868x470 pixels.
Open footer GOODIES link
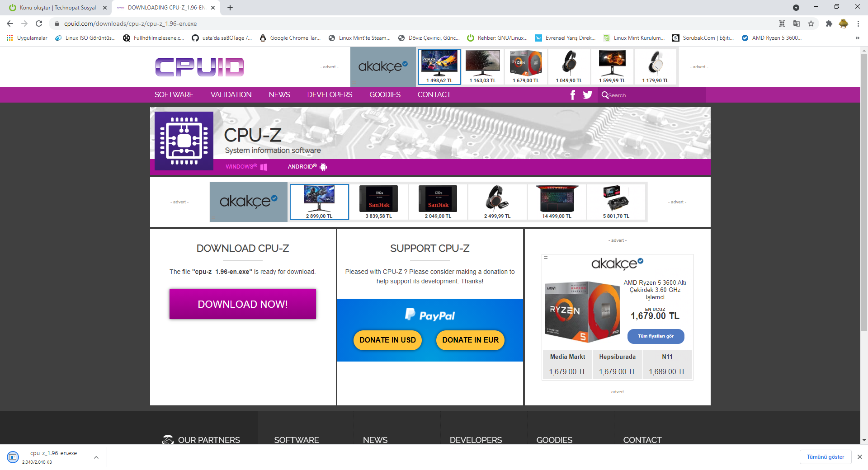(554, 440)
